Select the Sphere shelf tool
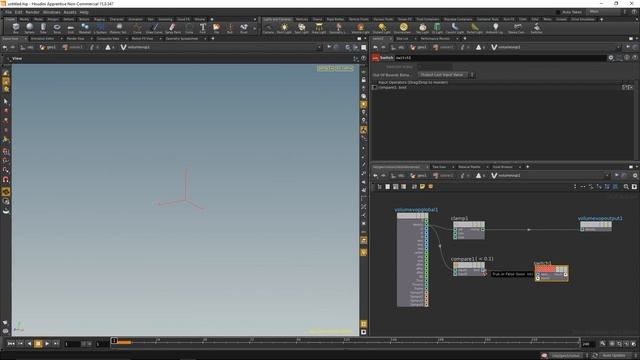 coord(29,28)
